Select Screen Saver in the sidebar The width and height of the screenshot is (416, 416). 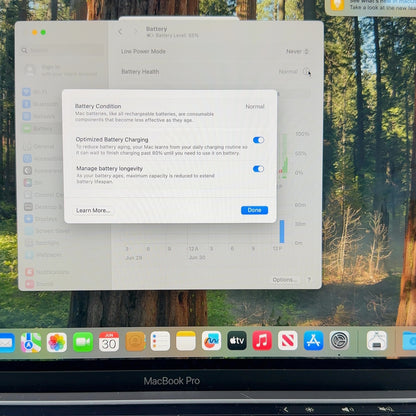[46, 231]
